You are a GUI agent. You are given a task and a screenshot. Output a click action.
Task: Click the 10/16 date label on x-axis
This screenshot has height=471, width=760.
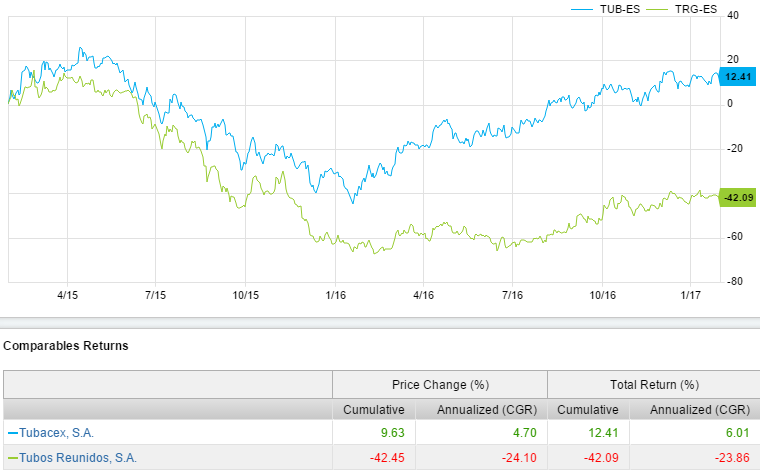[602, 295]
